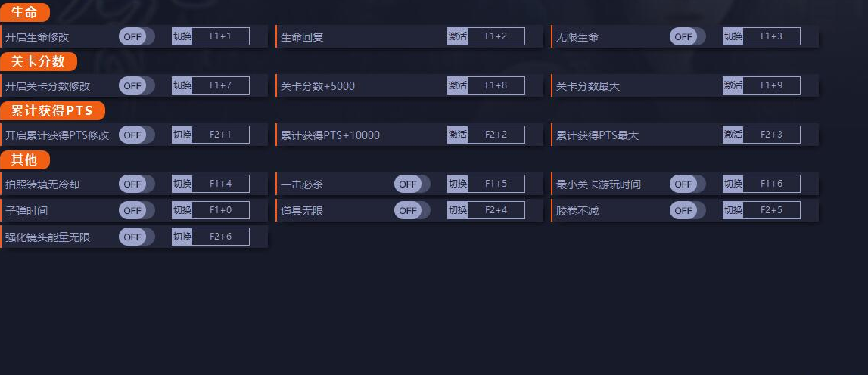The width and height of the screenshot is (868, 375).
Task: Click 切换 button for 最小关卡游玩时间
Action: [x=733, y=184]
